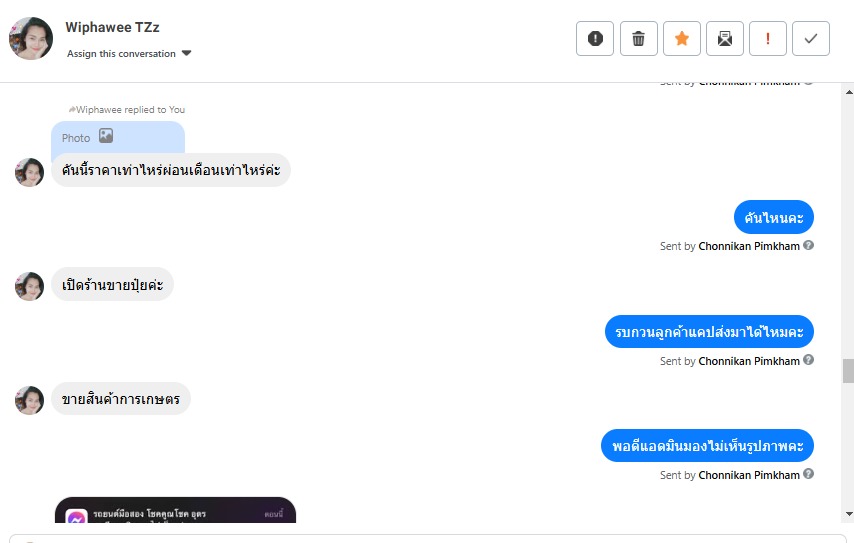Click help icon under พอดีแอดมินมองไม่เห็นรูปภาพคะ message

[x=808, y=474]
